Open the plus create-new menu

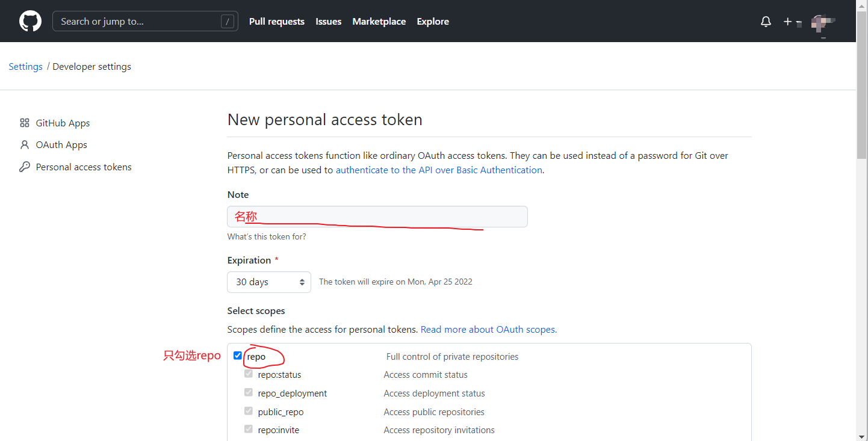click(x=792, y=22)
